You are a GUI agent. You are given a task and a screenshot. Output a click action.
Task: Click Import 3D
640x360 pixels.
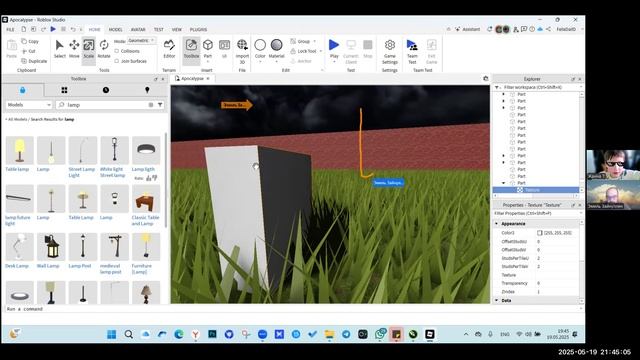point(242,51)
